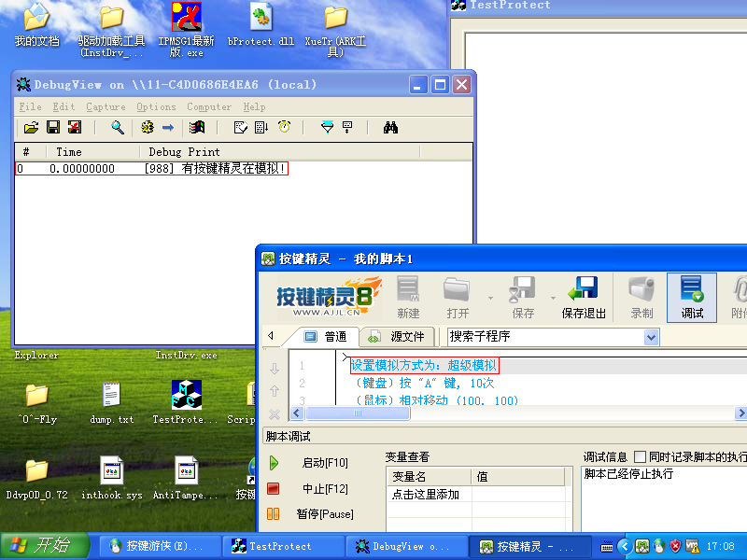Screen dimensions: 747x560
Task: Click 新建 (New) icon in 按键精灵
Action: pyautogui.click(x=408, y=297)
